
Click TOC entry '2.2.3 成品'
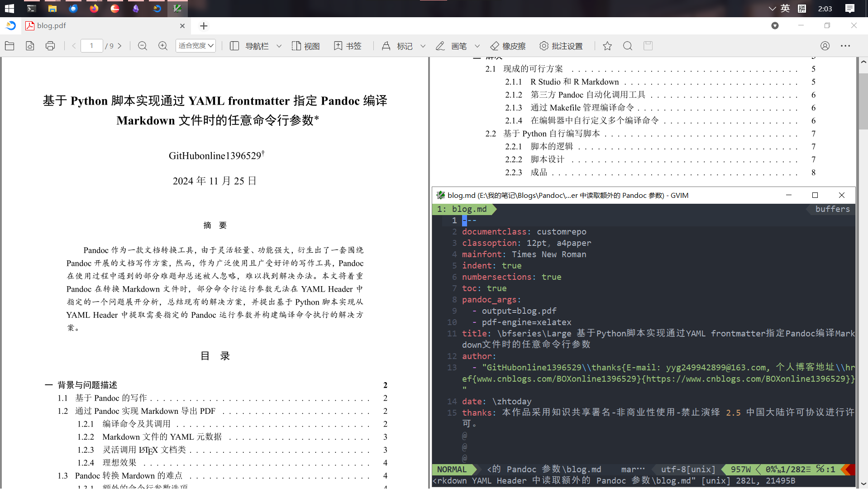click(526, 173)
